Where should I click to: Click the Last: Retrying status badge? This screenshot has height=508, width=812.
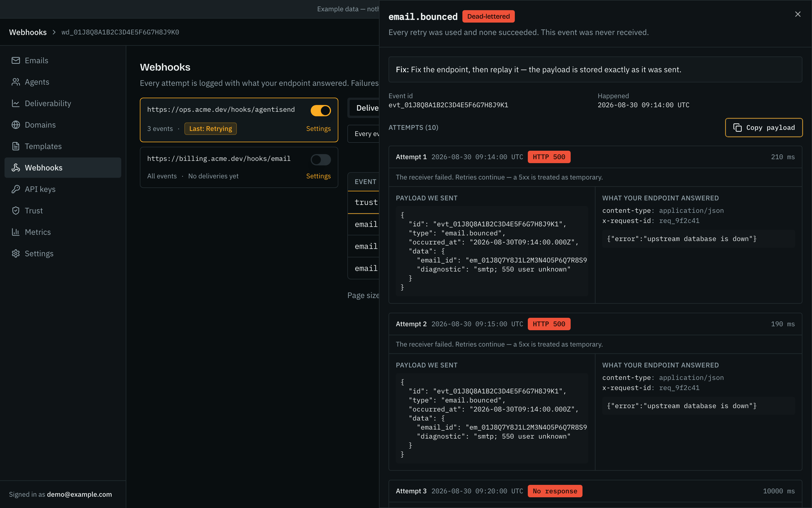click(210, 129)
